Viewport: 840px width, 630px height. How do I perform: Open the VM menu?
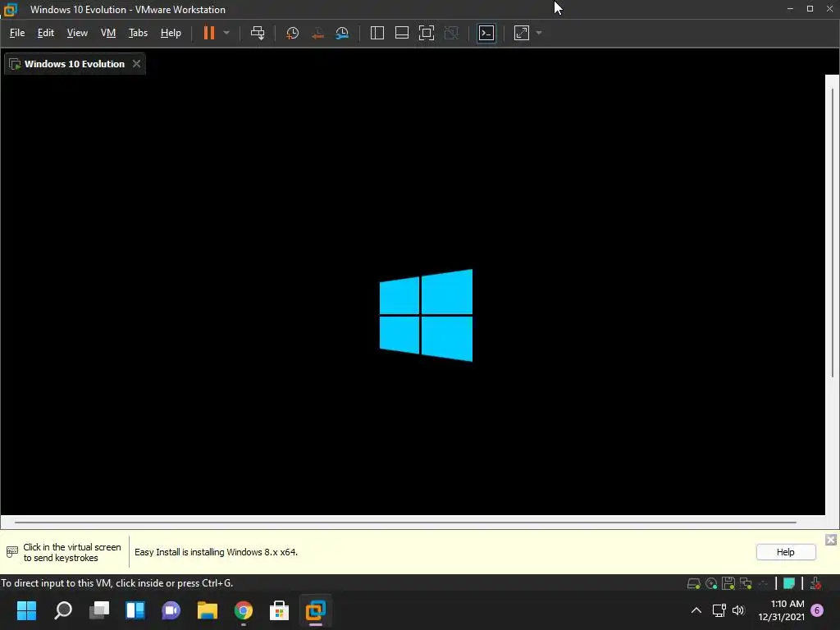(108, 33)
